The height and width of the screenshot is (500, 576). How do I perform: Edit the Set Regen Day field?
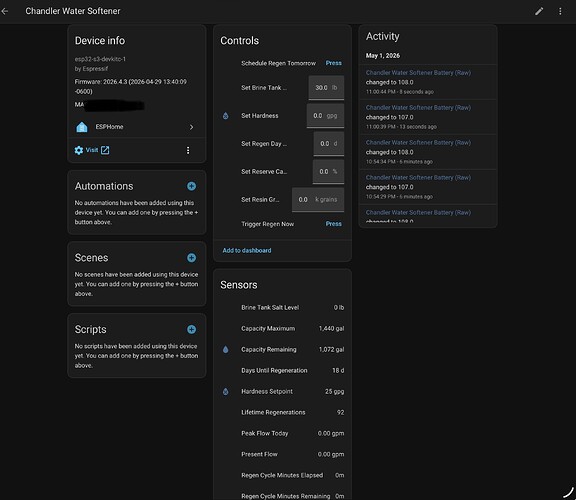(329, 144)
